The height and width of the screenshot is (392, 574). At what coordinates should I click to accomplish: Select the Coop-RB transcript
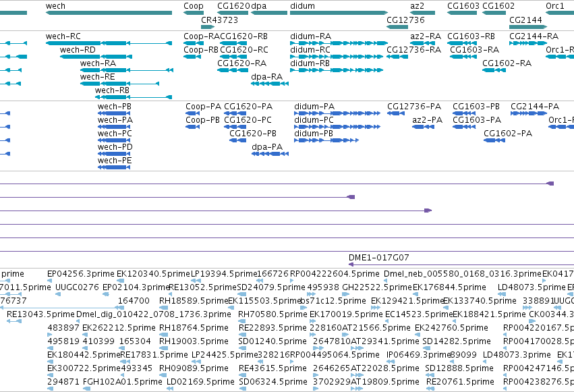click(192, 57)
